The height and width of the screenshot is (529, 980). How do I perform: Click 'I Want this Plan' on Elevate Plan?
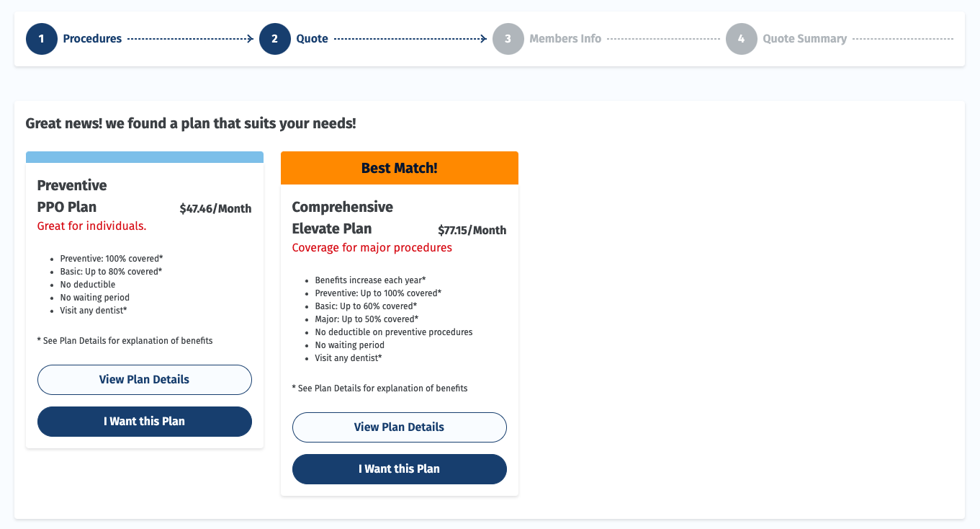tap(399, 468)
